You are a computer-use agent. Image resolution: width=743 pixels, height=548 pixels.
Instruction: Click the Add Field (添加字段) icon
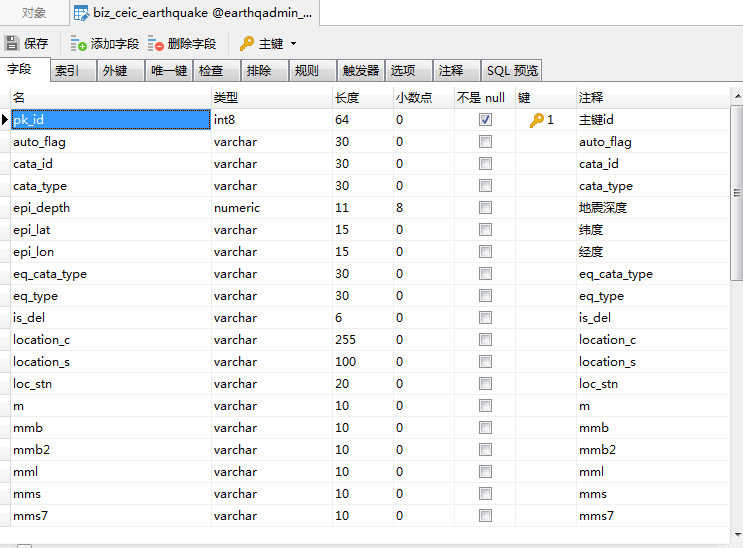point(78,43)
